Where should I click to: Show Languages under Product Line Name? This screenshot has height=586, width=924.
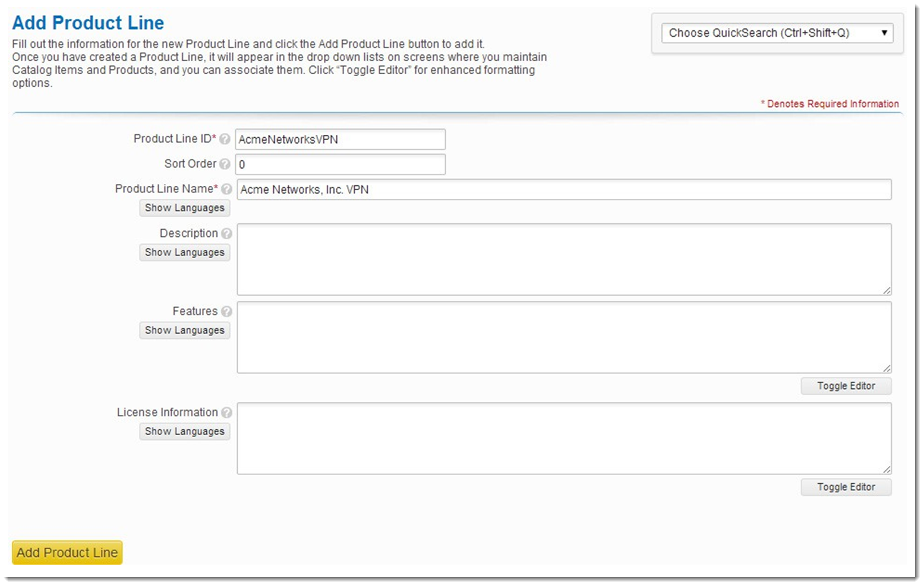(185, 208)
